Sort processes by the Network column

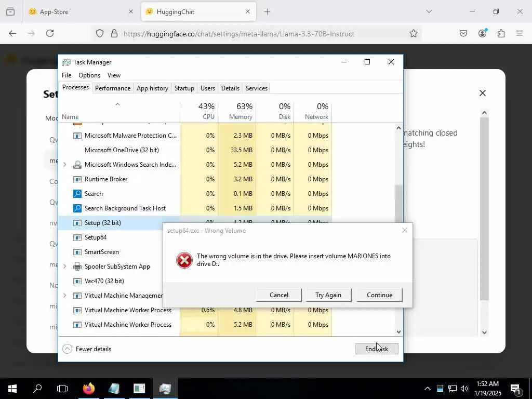tap(313, 111)
